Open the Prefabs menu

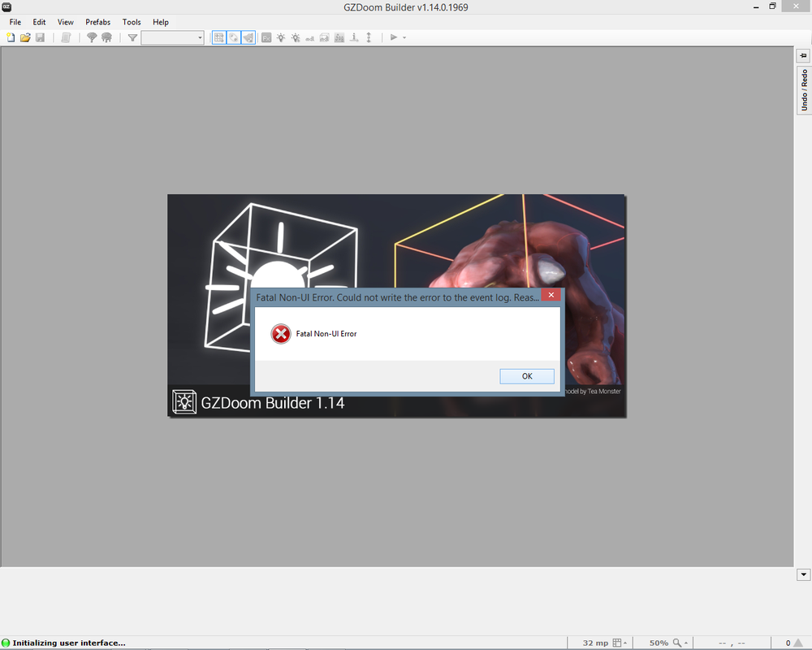pyautogui.click(x=98, y=22)
